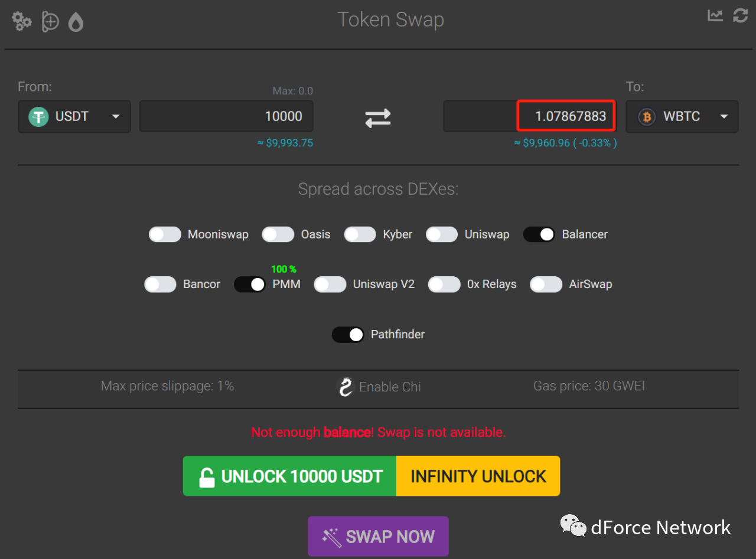This screenshot has height=559, width=756.
Task: Enable the Oasis DEX switch
Action: pyautogui.click(x=278, y=234)
